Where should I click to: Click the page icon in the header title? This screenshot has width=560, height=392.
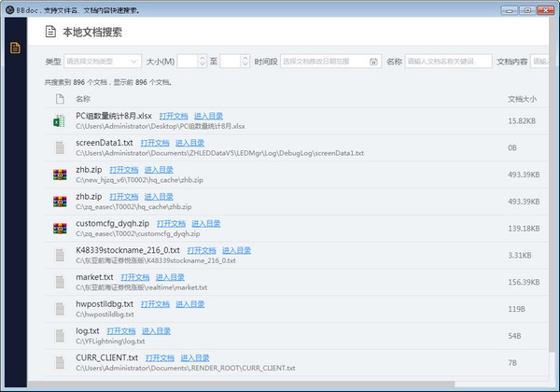(x=49, y=32)
